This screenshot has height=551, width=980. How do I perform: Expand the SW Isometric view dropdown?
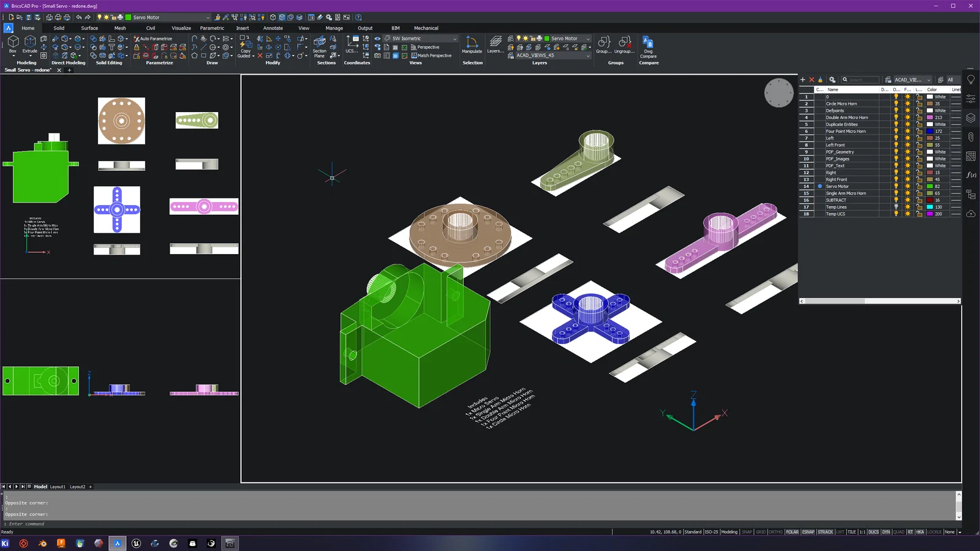(454, 39)
